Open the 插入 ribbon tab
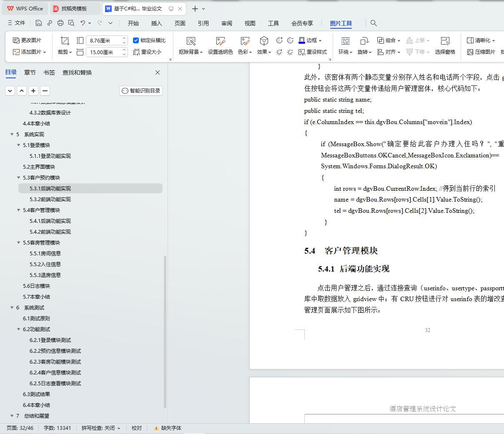The image size is (504, 434). (157, 23)
